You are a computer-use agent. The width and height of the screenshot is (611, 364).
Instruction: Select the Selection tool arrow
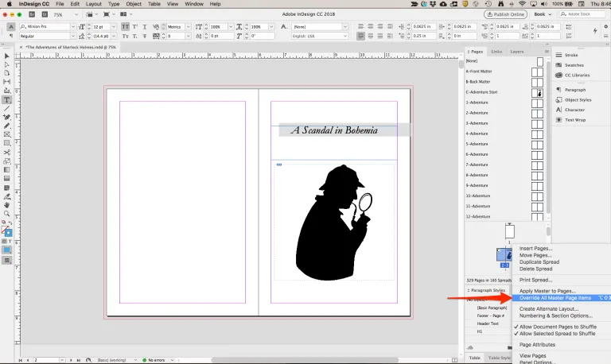[6, 56]
